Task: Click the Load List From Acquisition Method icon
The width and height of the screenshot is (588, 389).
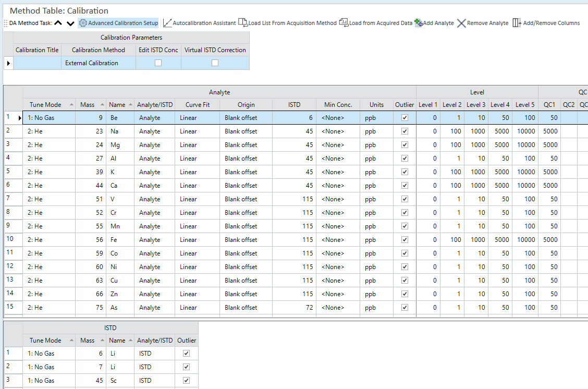Action: [x=243, y=23]
